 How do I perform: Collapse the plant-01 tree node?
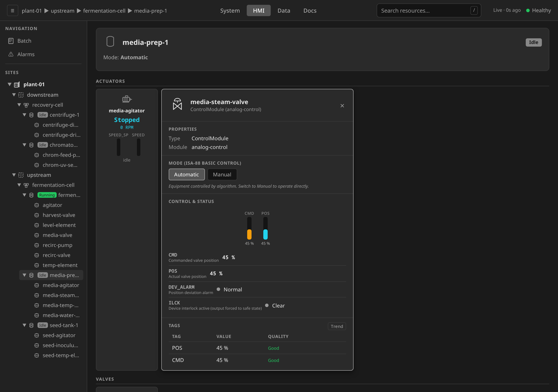tap(9, 84)
